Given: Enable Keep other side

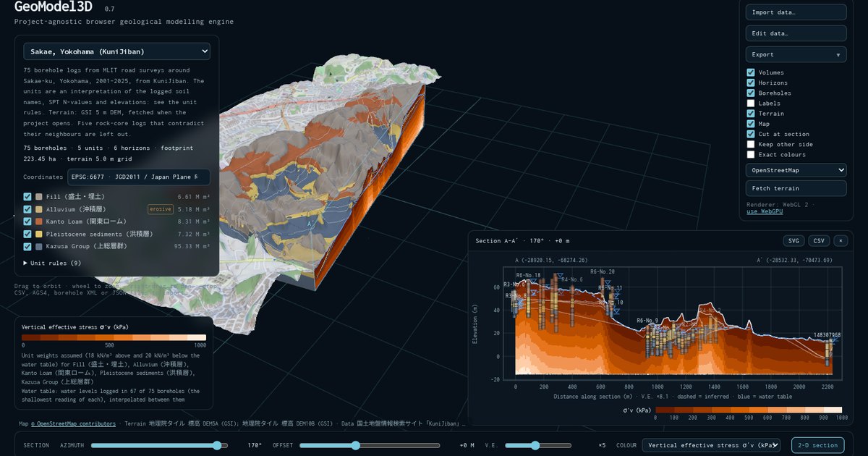Looking at the screenshot, I should 751,144.
